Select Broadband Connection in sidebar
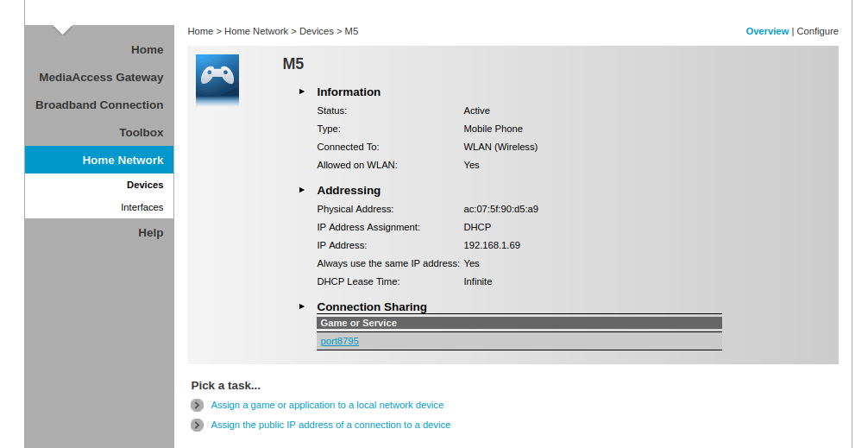868x448 pixels. click(x=99, y=105)
